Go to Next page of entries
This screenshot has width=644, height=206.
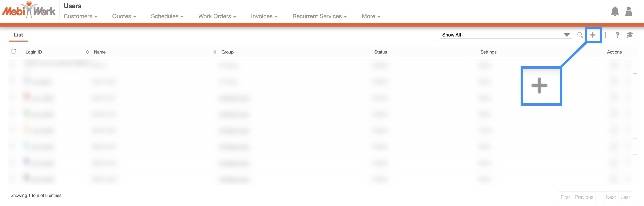[x=610, y=197]
